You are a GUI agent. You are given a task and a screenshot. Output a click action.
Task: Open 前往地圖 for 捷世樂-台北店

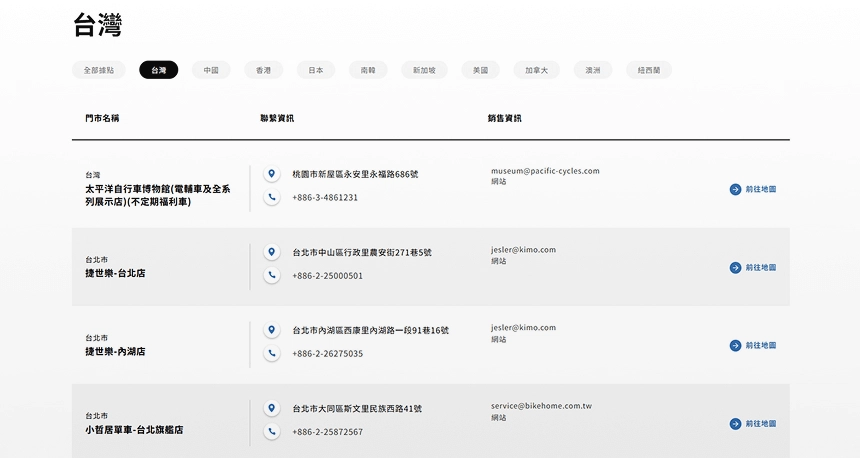coord(753,267)
